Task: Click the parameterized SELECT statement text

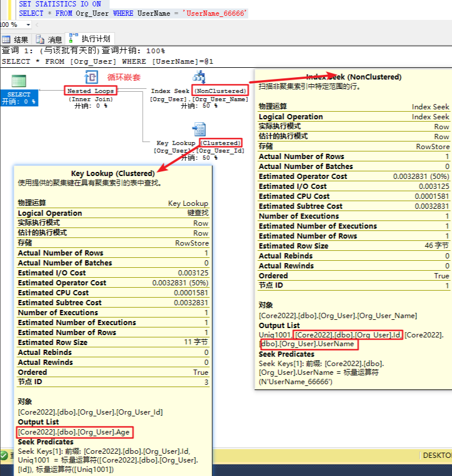Action: click(x=108, y=61)
